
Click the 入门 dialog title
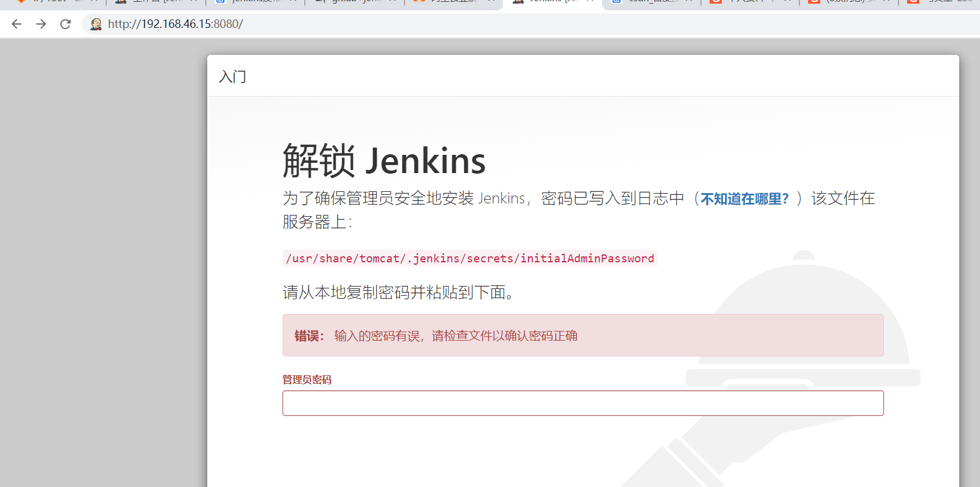tap(233, 77)
